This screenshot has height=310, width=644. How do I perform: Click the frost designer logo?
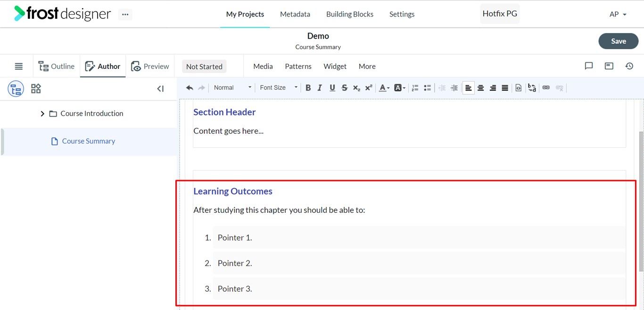click(62, 14)
